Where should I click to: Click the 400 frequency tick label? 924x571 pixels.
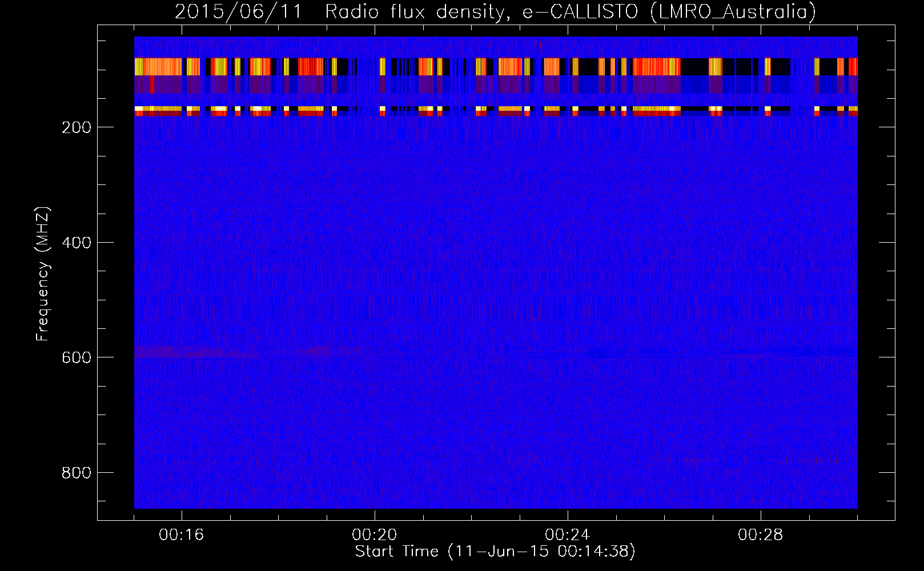pos(76,243)
